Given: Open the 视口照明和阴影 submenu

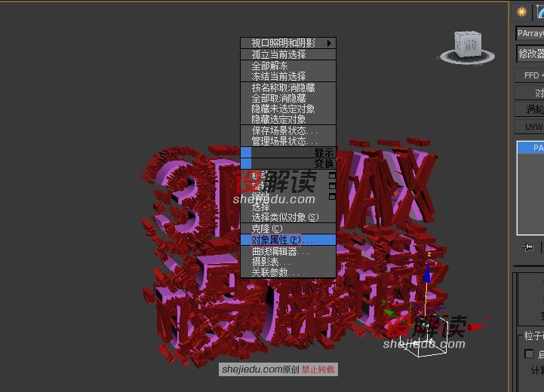Looking at the screenshot, I should click(288, 43).
